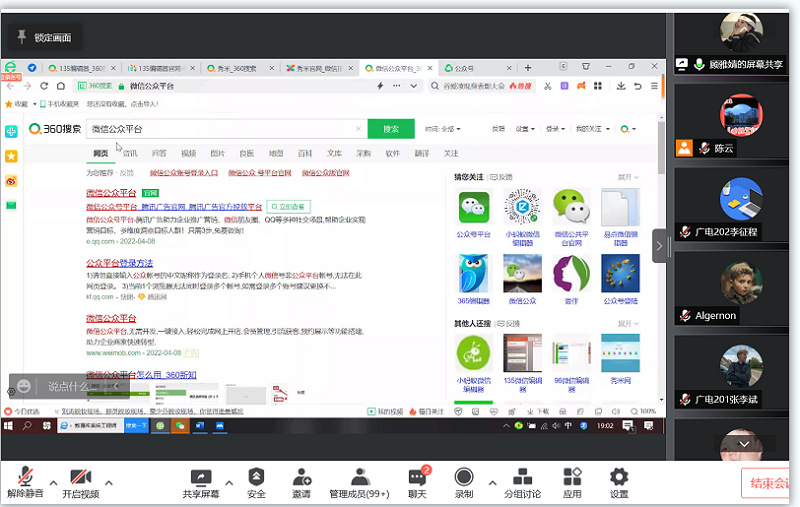Click Windows Start button in shared taskbar
Screen dimensions: 800x507
[8, 426]
